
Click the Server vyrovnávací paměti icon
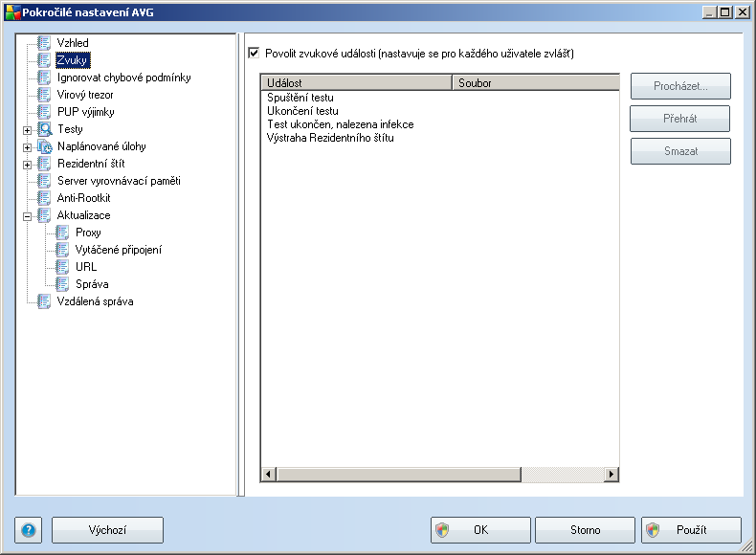pyautogui.click(x=44, y=181)
